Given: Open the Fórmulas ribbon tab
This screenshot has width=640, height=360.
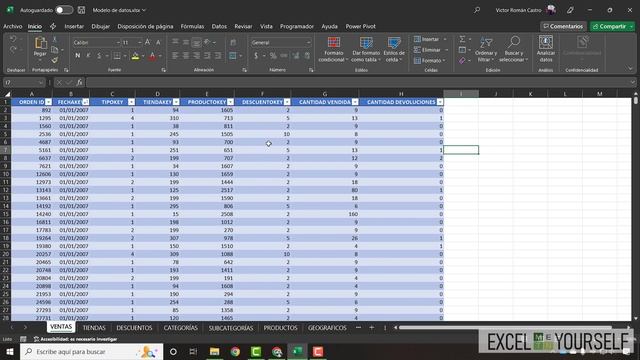Looking at the screenshot, I should (192, 26).
